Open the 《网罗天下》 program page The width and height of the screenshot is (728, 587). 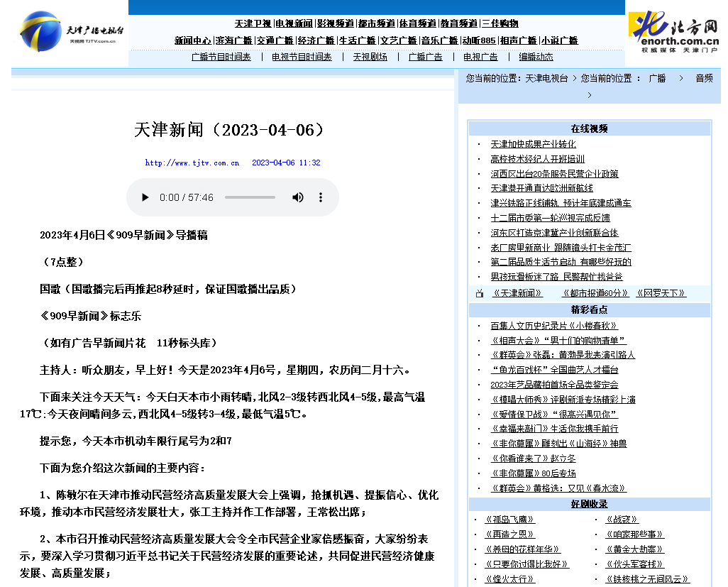(x=661, y=292)
